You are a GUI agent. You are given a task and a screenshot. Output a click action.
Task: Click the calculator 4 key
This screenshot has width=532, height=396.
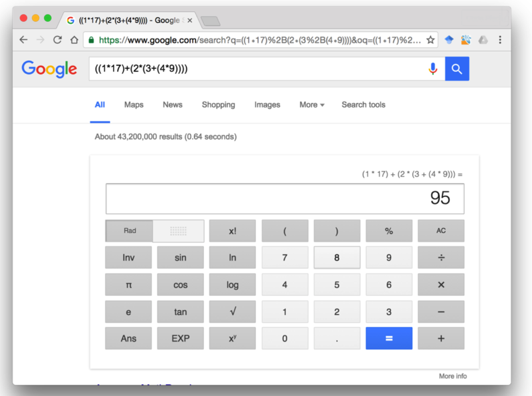pyautogui.click(x=285, y=285)
